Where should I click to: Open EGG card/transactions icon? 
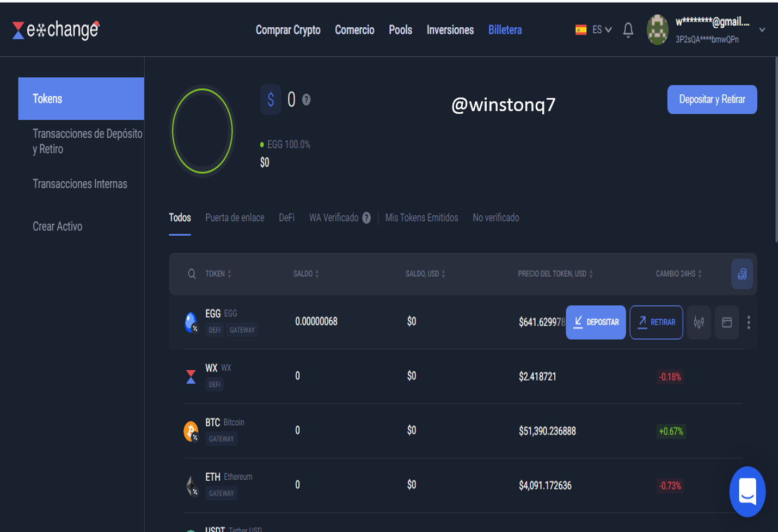coord(727,322)
